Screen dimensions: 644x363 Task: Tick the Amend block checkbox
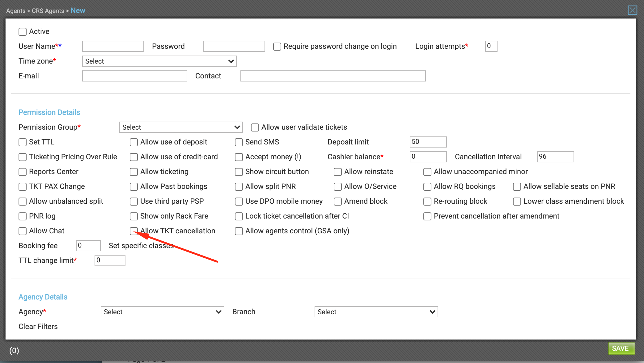pyautogui.click(x=338, y=202)
